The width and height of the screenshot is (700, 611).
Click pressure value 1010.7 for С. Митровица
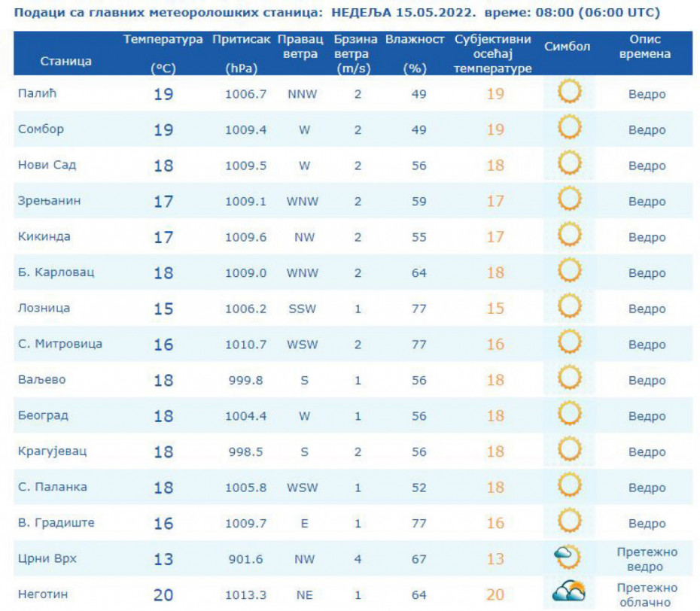click(246, 345)
